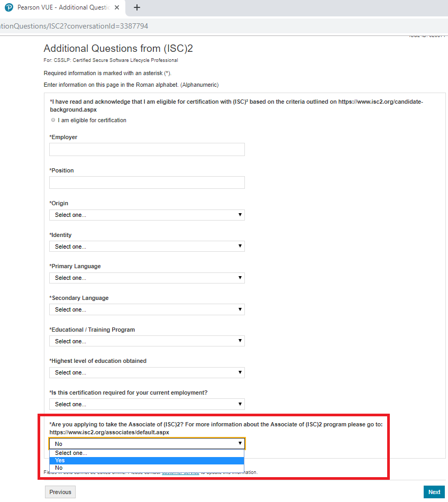Click the Previous button
448x502 pixels.
point(60,492)
